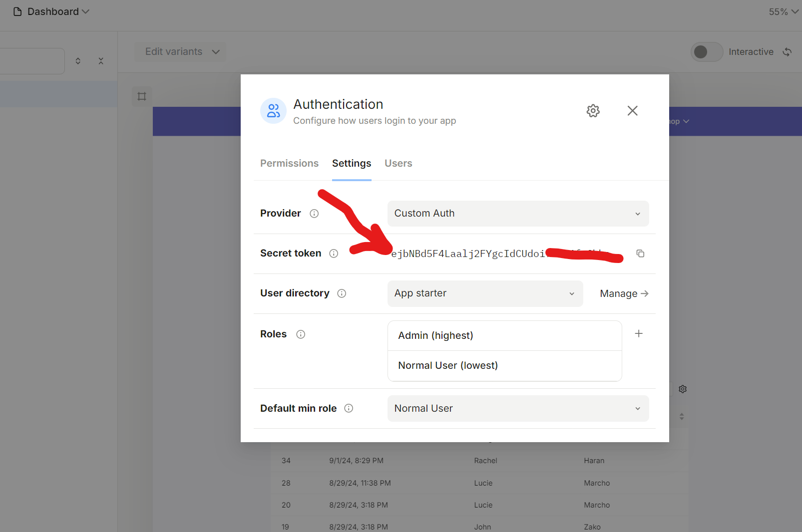802x532 pixels.
Task: Click the User directory info icon
Action: (342, 293)
